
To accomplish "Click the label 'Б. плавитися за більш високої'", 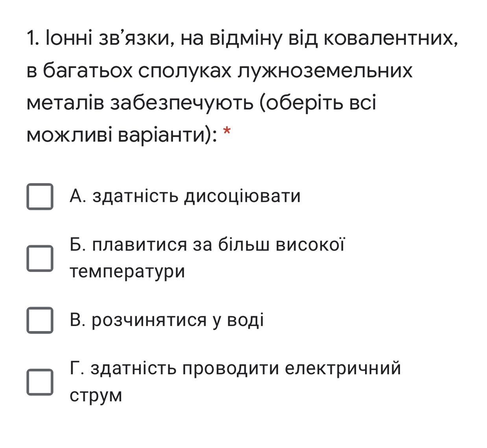I will pos(207,244).
